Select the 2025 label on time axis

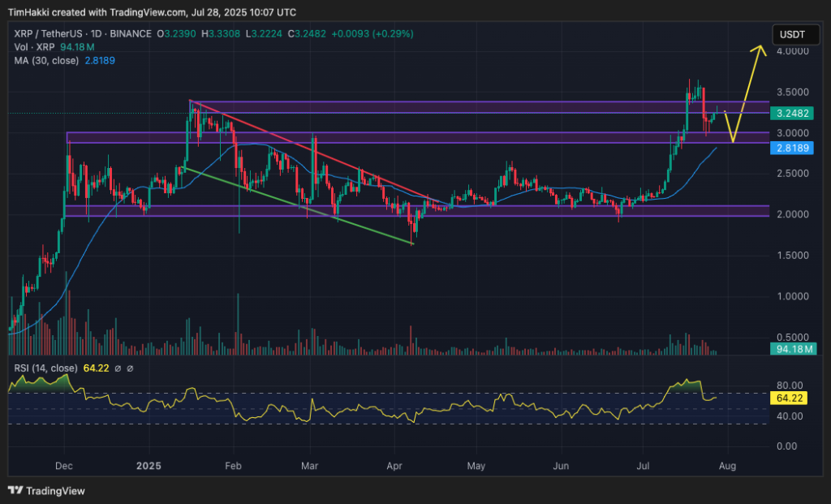[147, 466]
